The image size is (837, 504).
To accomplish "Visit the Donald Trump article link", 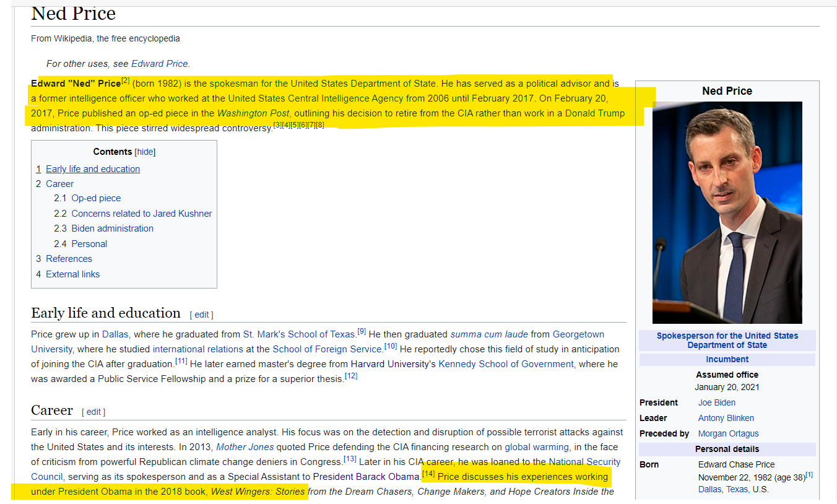I will (595, 113).
